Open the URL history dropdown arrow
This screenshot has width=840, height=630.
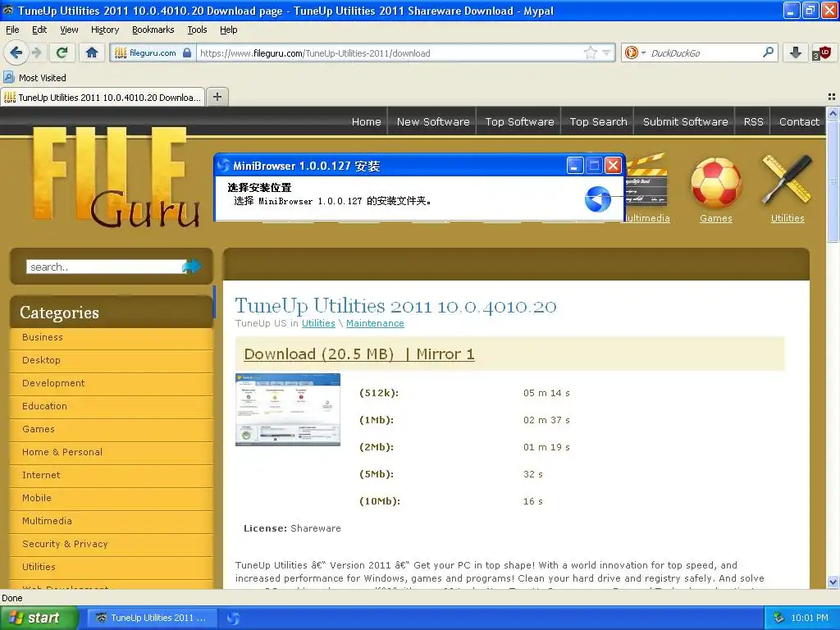click(x=606, y=52)
